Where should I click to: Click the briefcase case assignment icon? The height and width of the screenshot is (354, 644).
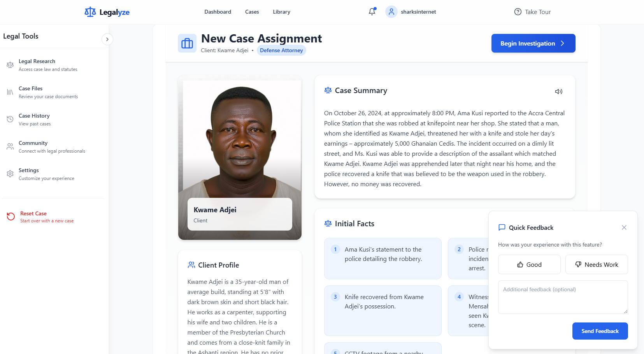pos(187,43)
